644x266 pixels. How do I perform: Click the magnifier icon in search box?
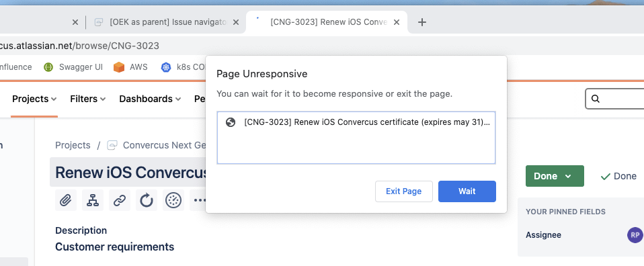[596, 99]
